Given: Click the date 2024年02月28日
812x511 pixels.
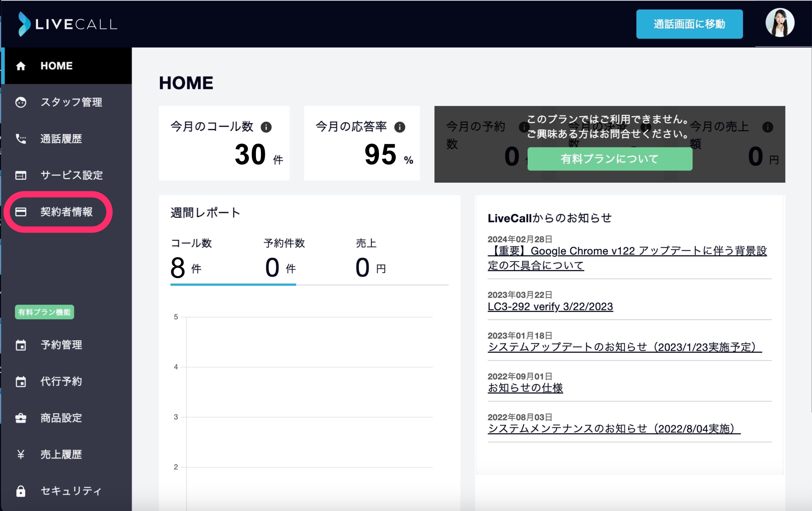Looking at the screenshot, I should click(520, 239).
